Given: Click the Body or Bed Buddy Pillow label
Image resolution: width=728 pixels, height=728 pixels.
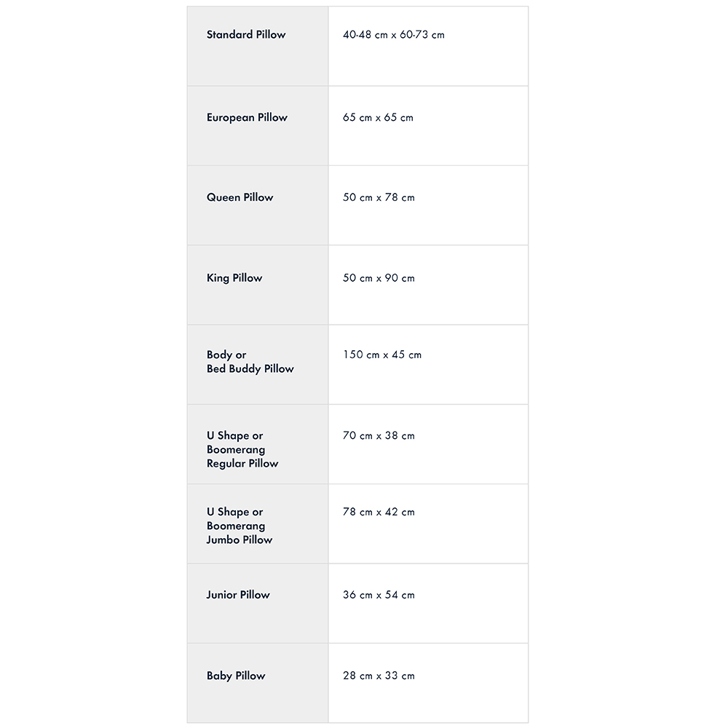Looking at the screenshot, I should (250, 362).
